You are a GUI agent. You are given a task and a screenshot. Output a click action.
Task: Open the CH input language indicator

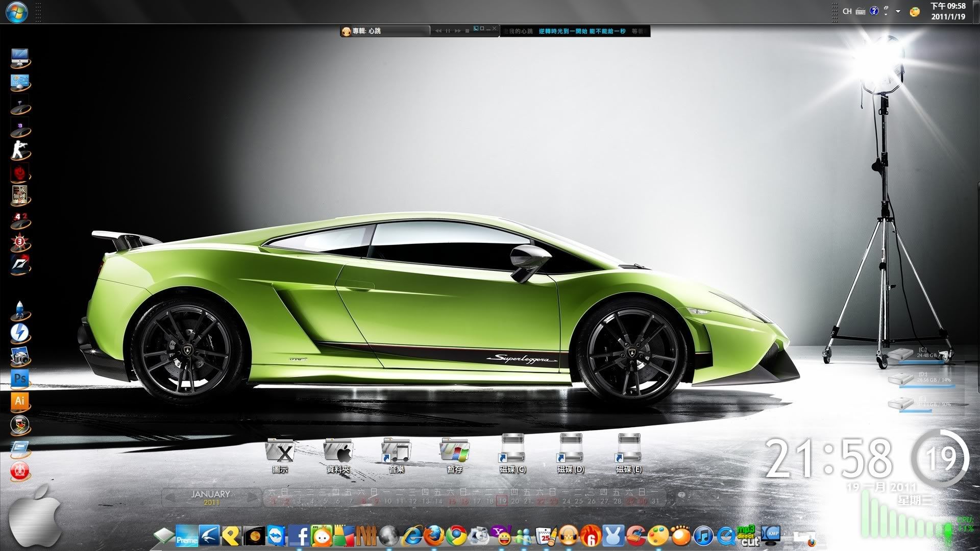[x=847, y=11]
